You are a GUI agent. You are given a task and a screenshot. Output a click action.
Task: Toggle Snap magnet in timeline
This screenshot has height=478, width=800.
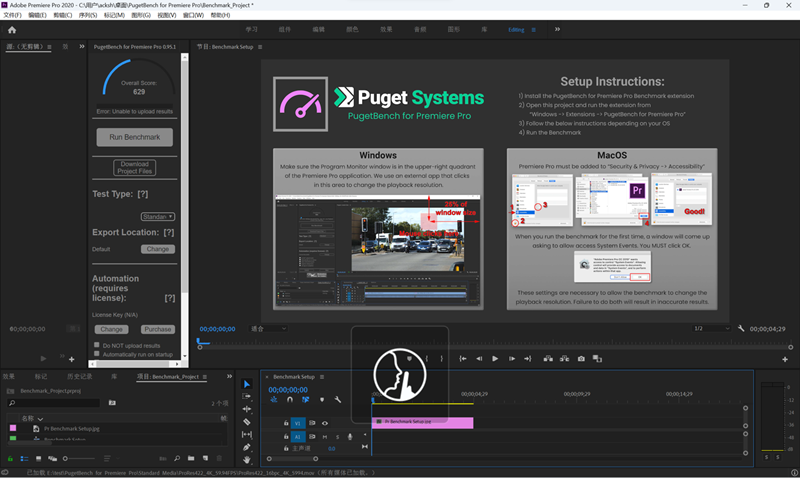tap(290, 400)
